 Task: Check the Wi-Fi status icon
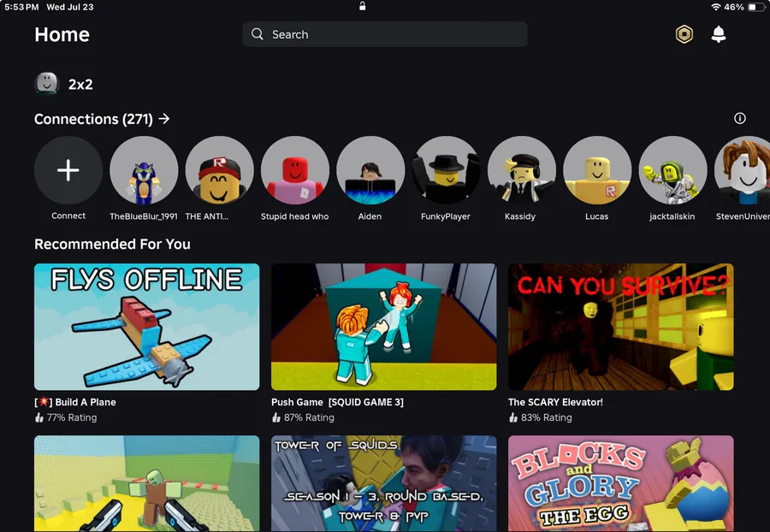(x=716, y=7)
